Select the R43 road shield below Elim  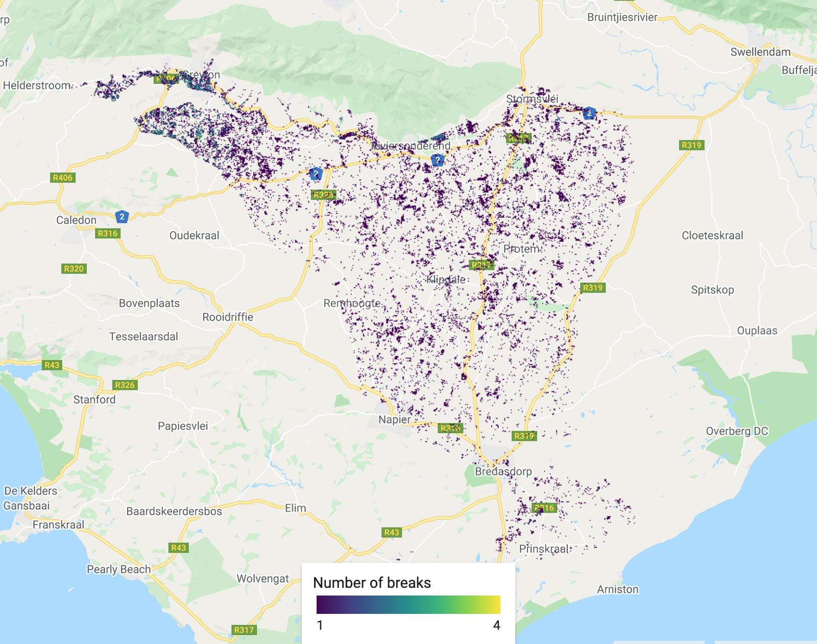pos(392,532)
